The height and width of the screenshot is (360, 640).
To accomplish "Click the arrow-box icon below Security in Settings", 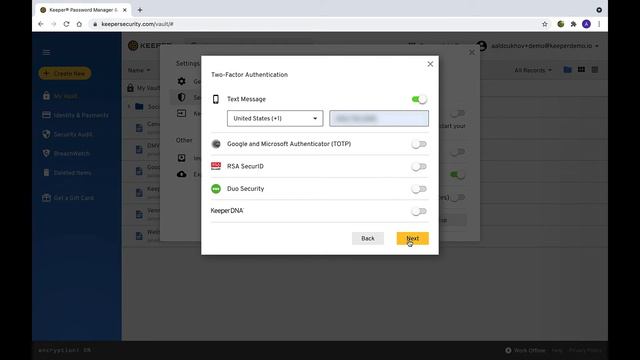I will 182,113.
